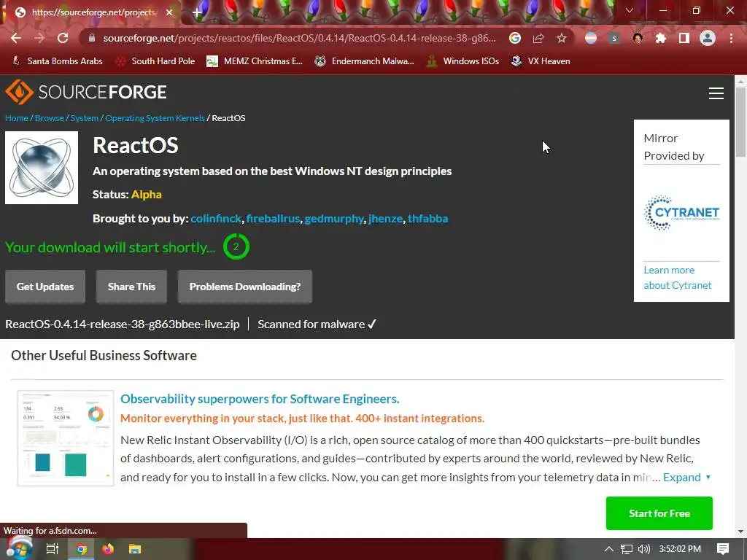747x560 pixels.
Task: Open the VX Heaven bookmark
Action: (541, 61)
